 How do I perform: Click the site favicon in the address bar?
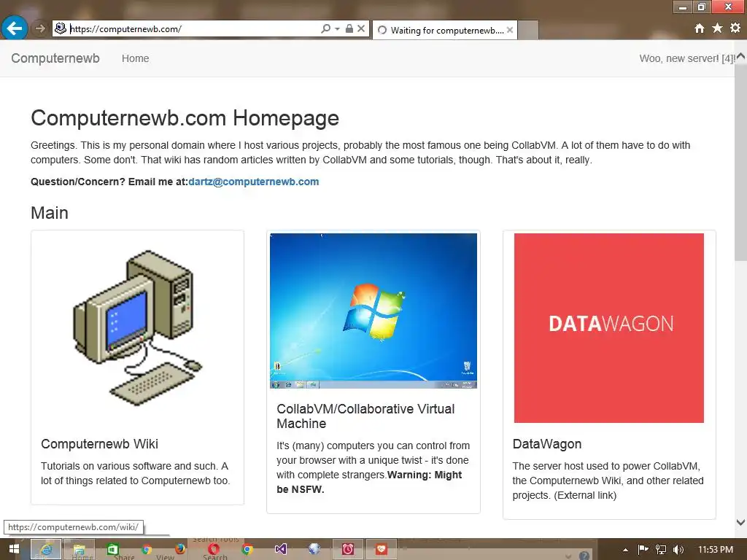point(60,28)
